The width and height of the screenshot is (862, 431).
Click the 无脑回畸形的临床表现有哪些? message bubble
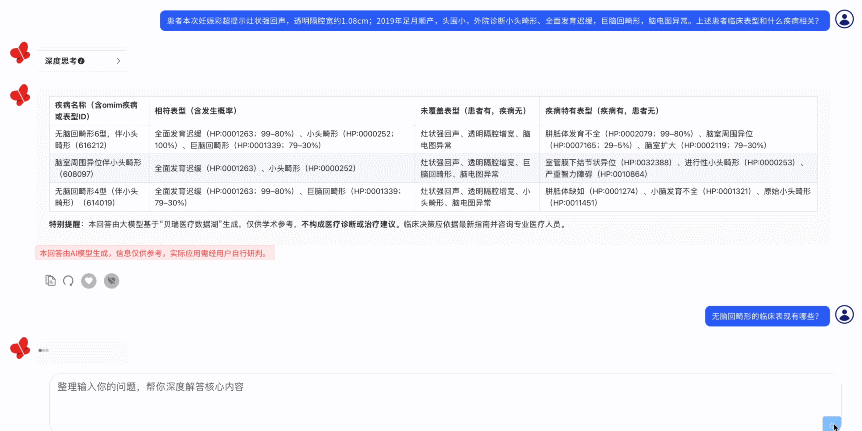coord(767,316)
